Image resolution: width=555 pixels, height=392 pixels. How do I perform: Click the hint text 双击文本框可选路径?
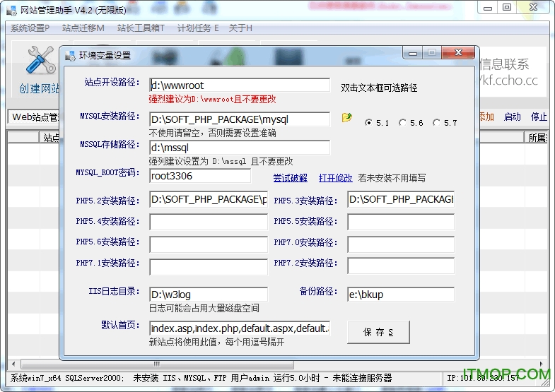tap(379, 88)
